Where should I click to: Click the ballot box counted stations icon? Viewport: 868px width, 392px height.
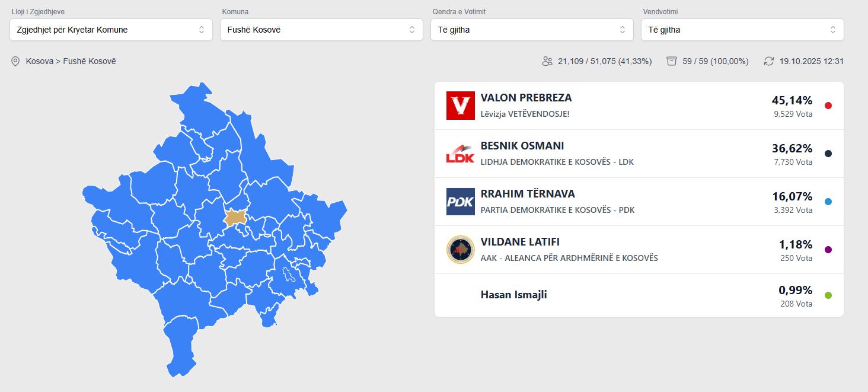(672, 61)
